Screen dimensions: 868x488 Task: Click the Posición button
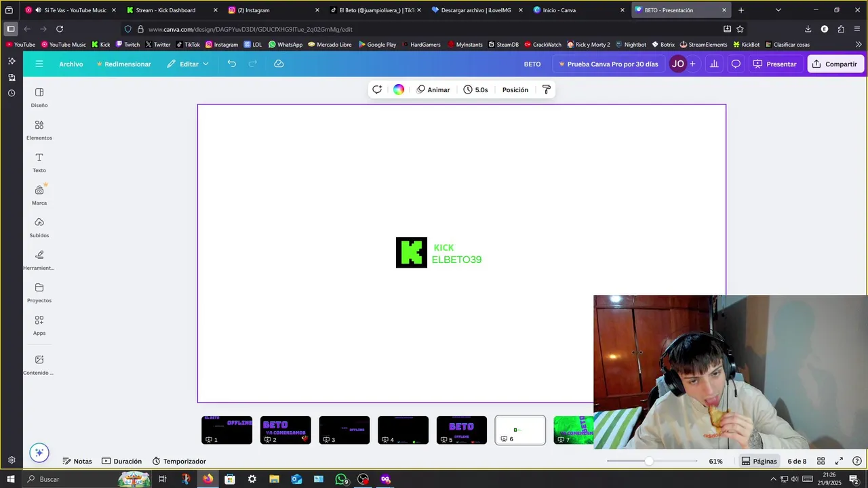pos(515,89)
